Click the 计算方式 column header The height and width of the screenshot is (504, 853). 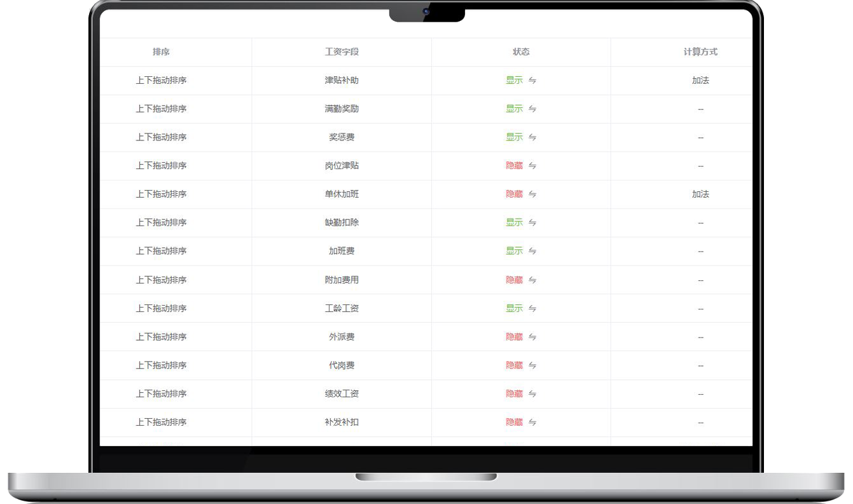[x=700, y=52]
